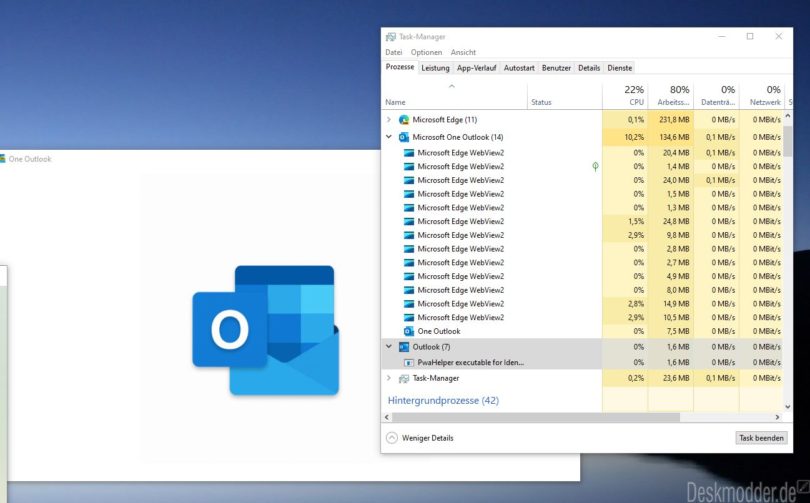Sort by the Arbeitss... memory column header

tap(671, 96)
